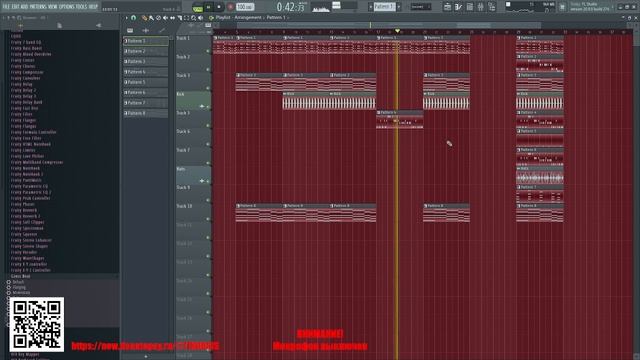Select Pattern 3 in the picker
The height and width of the screenshot is (360, 640).
tap(145, 62)
